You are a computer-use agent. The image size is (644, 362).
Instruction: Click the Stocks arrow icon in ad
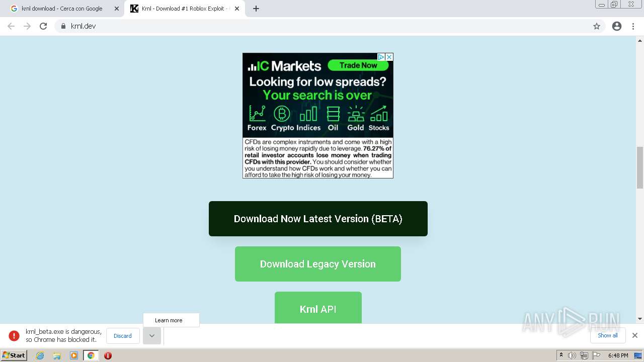click(379, 114)
